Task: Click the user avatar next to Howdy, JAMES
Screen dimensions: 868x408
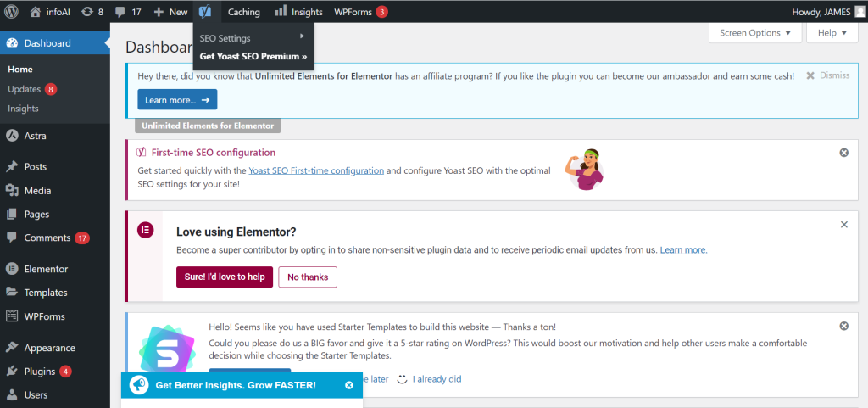Action: (860, 12)
